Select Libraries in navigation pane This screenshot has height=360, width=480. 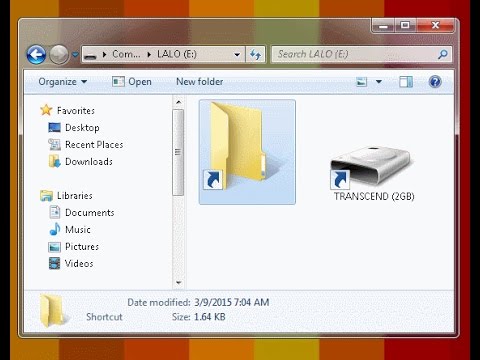[x=75, y=196]
